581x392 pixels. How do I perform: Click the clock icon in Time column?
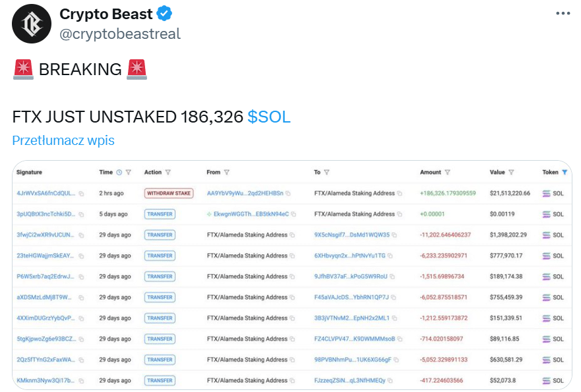click(119, 172)
